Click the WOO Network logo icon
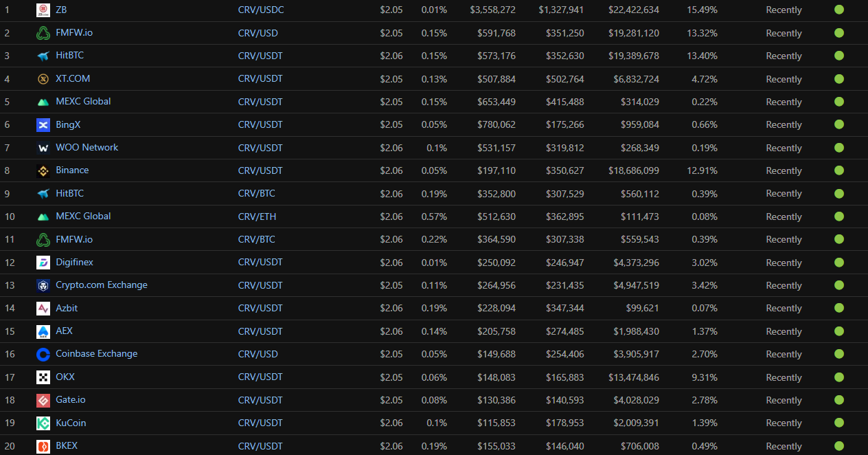The image size is (868, 455). click(43, 148)
